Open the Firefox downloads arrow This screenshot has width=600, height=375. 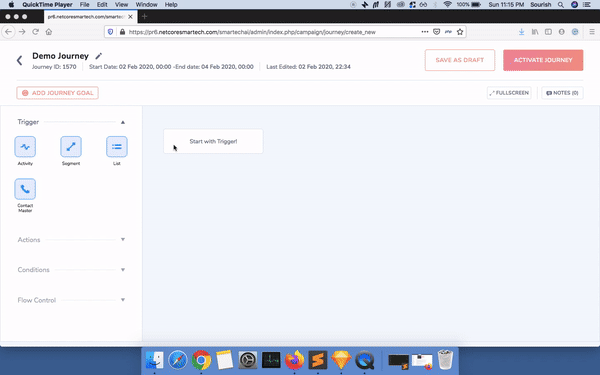point(522,32)
